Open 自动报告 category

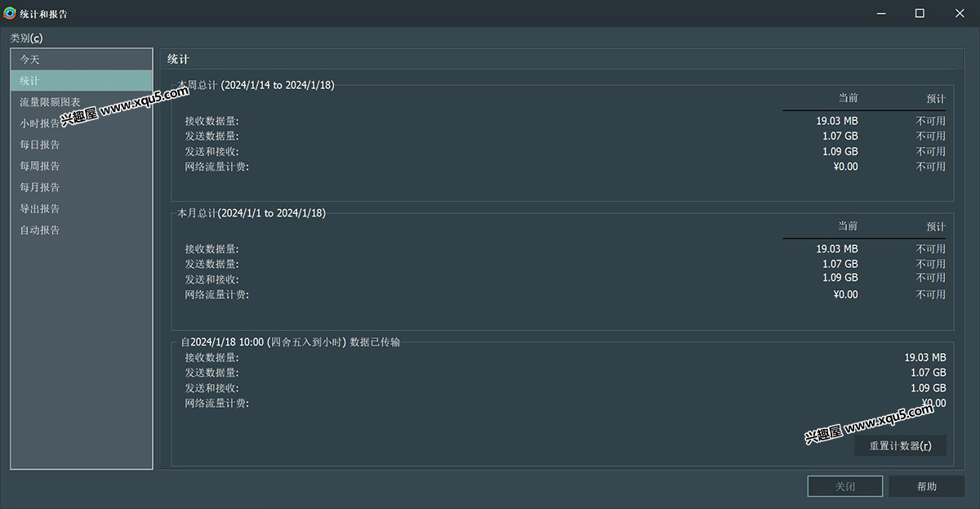click(40, 230)
